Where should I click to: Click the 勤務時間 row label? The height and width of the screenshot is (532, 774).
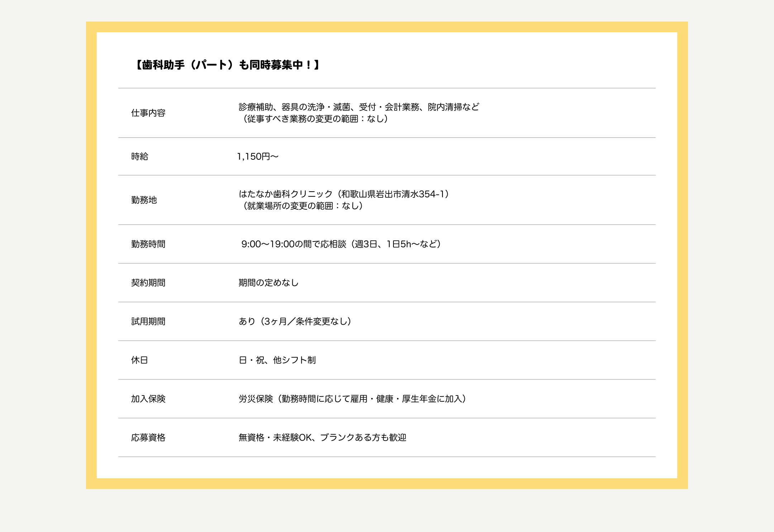click(148, 244)
